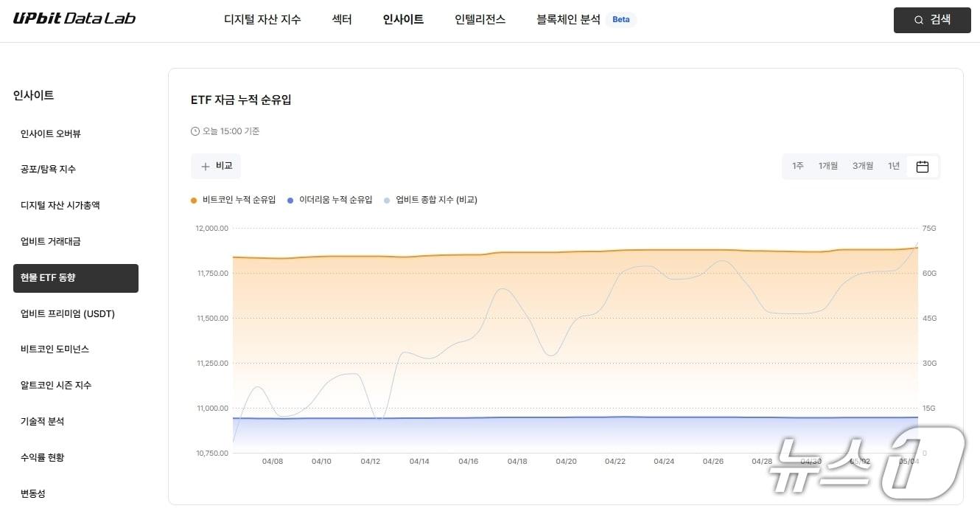980x514 pixels.
Task: Go to 디지털 자산 시가총액 in sidebar
Action: click(60, 206)
